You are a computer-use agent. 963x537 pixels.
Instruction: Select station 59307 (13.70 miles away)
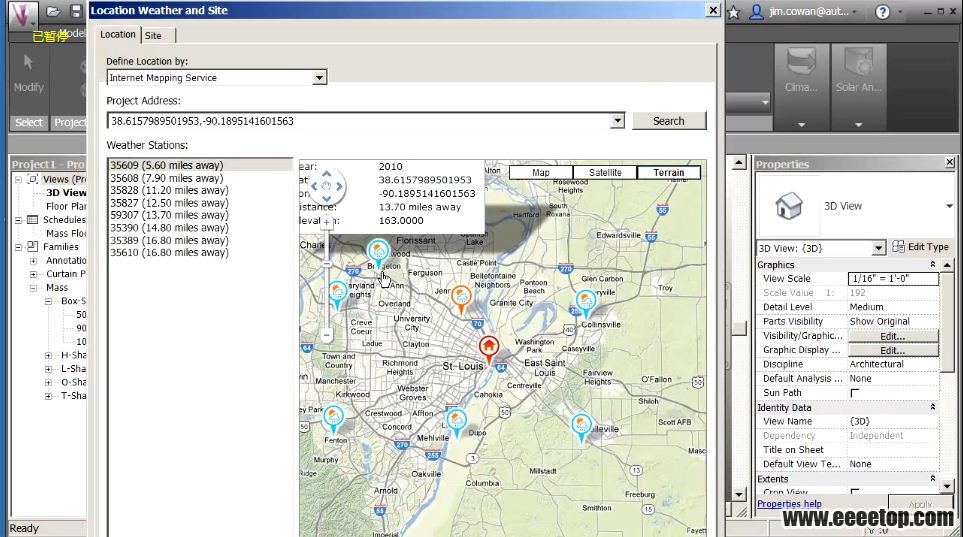click(200, 215)
